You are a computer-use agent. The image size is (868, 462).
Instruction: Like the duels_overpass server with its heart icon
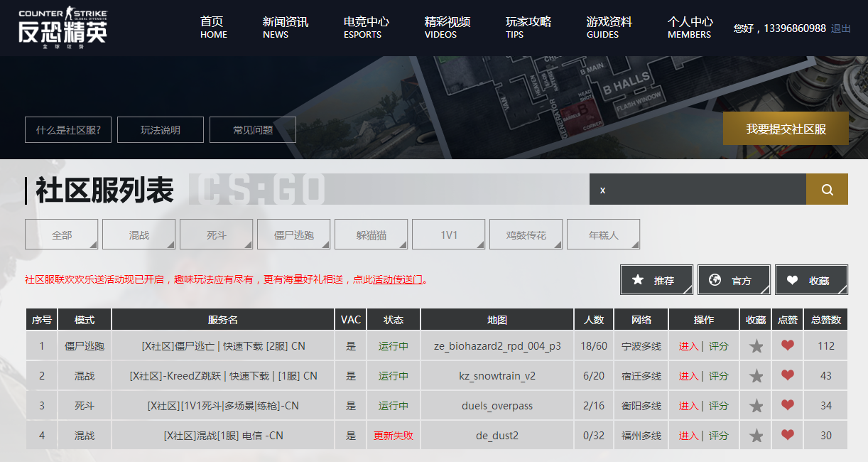[x=787, y=405]
